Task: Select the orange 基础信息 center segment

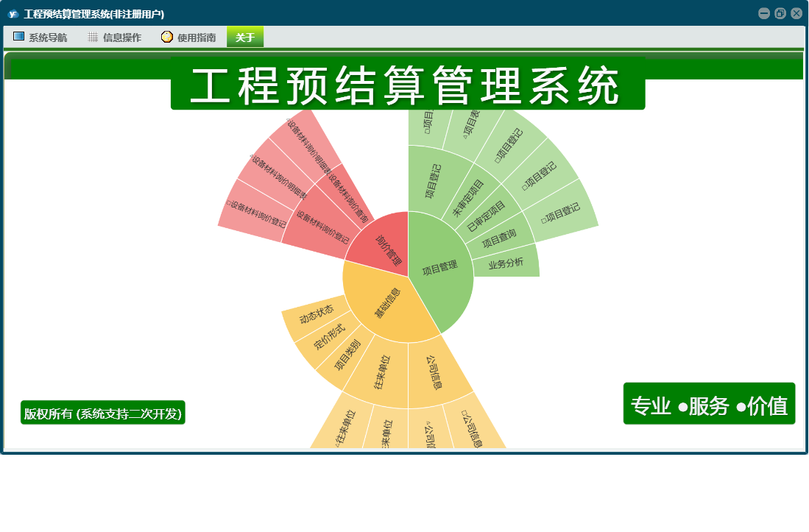Action: click(x=387, y=304)
